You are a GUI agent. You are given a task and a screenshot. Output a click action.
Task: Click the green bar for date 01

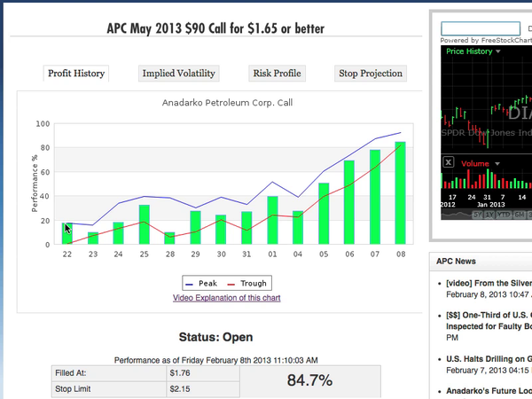tap(272, 220)
